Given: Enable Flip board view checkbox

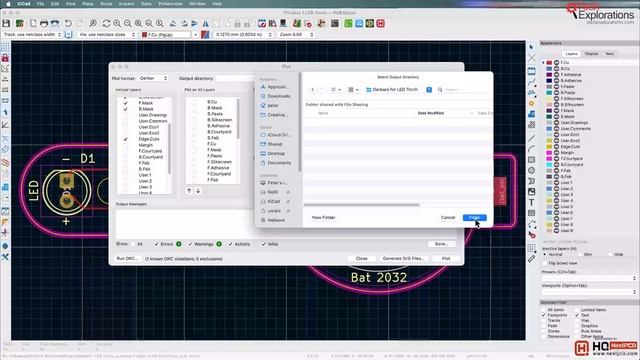Looking at the screenshot, I should (x=545, y=263).
